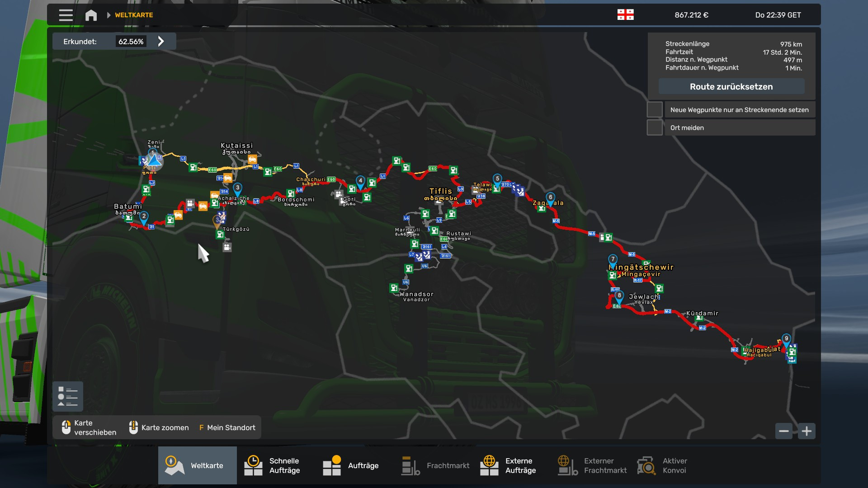
Task: Zoom in the map with plus
Action: point(807,431)
